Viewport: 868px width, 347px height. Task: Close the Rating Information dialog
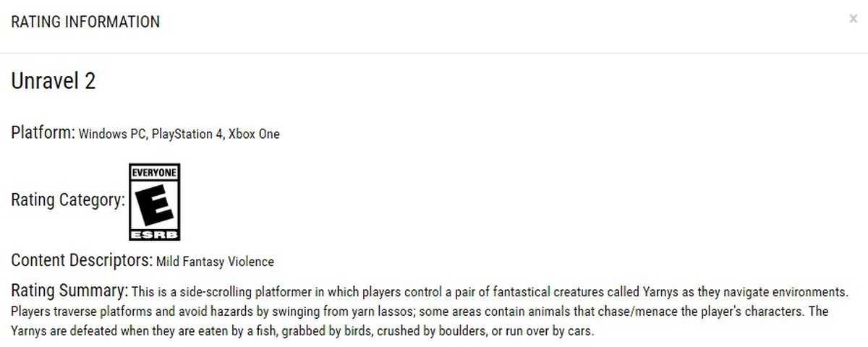click(853, 20)
